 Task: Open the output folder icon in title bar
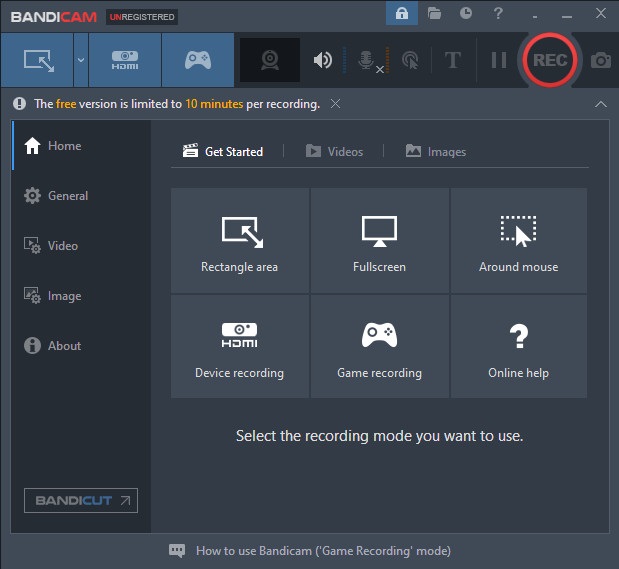point(434,13)
